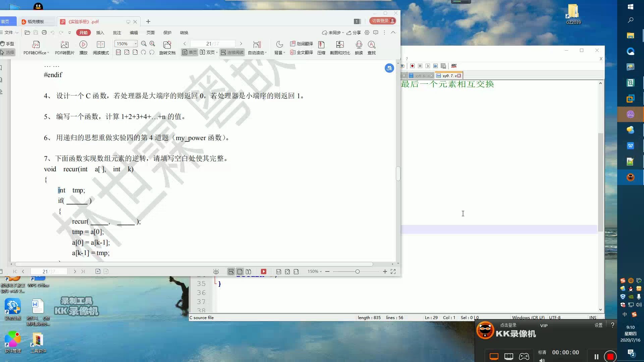This screenshot has width=644, height=362.
Task: Open the 背景 background options dropdown
Action: [x=279, y=53]
